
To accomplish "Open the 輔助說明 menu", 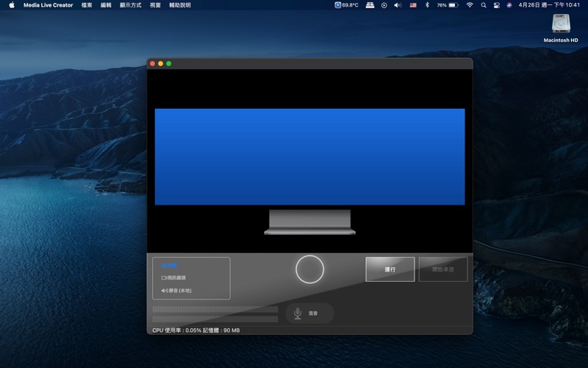I will point(180,5).
